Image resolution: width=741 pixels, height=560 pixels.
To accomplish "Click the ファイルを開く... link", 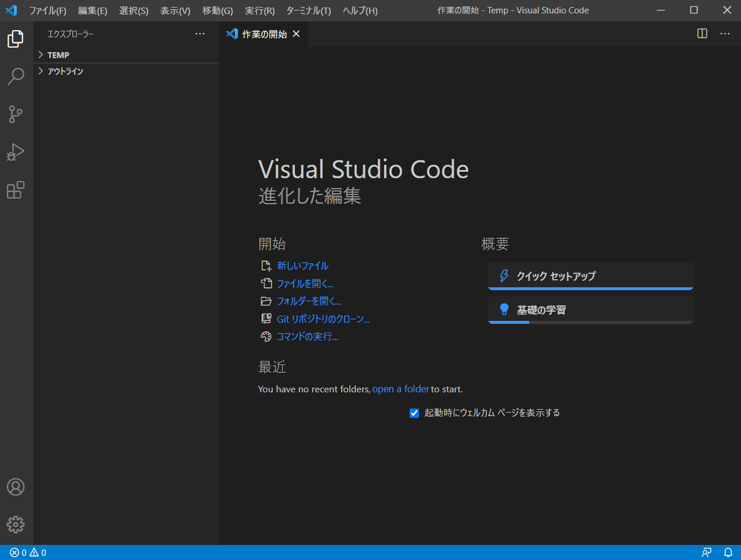I will tap(305, 283).
